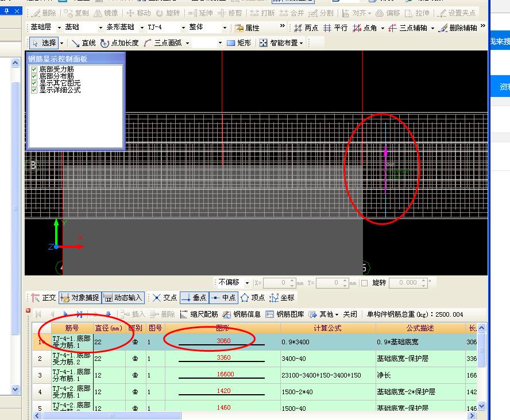Select 平行 parallel auxiliary axis
510x420 pixels.
point(335,28)
